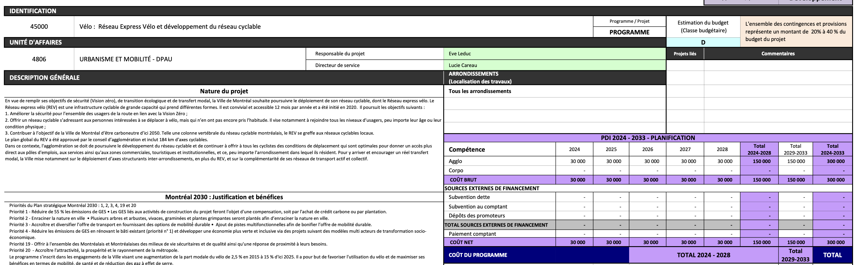This screenshot has width=868, height=265.
Task: Select 'Tous les arrondissements' cell
Action: [x=555, y=91]
